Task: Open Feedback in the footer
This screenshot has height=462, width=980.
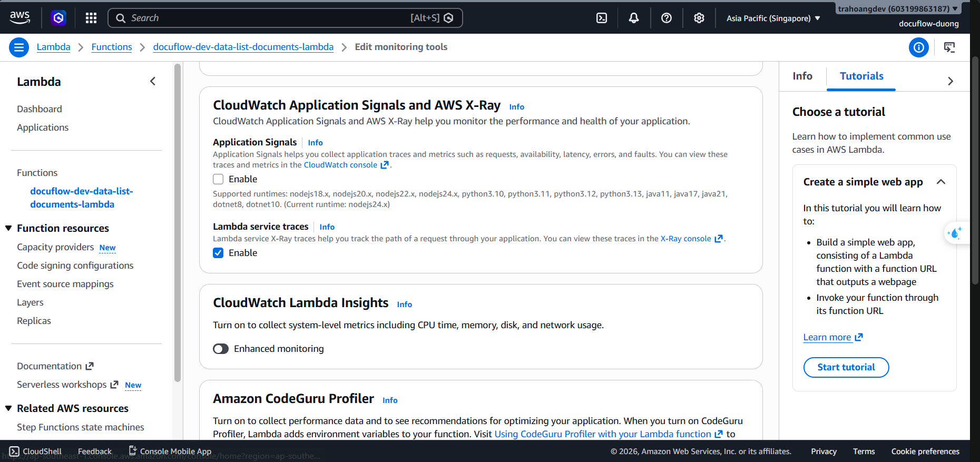Action: tap(95, 451)
